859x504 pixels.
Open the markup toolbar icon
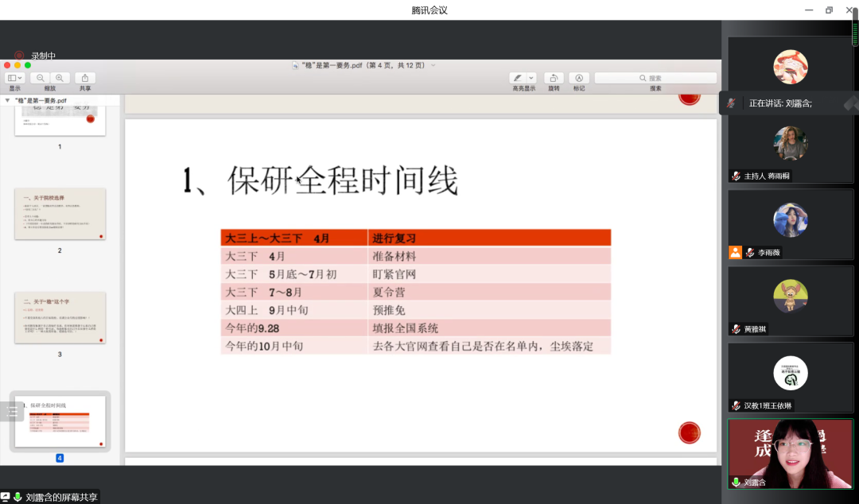(x=579, y=78)
